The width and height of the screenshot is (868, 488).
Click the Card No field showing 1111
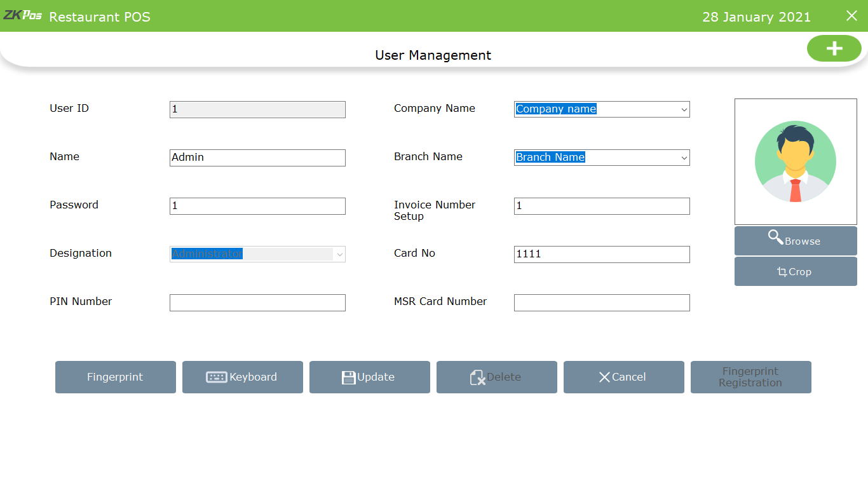[x=602, y=254]
